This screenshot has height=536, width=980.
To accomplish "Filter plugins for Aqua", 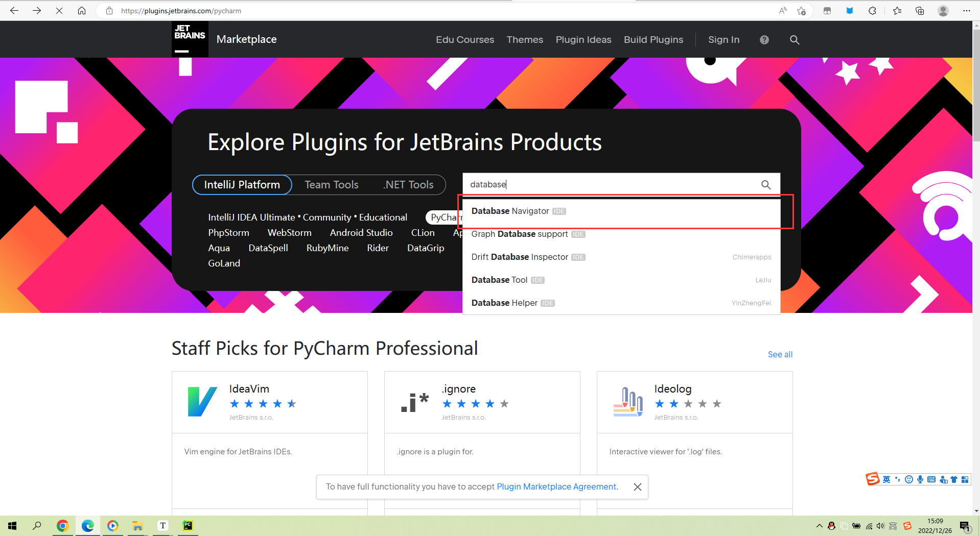I will (219, 248).
